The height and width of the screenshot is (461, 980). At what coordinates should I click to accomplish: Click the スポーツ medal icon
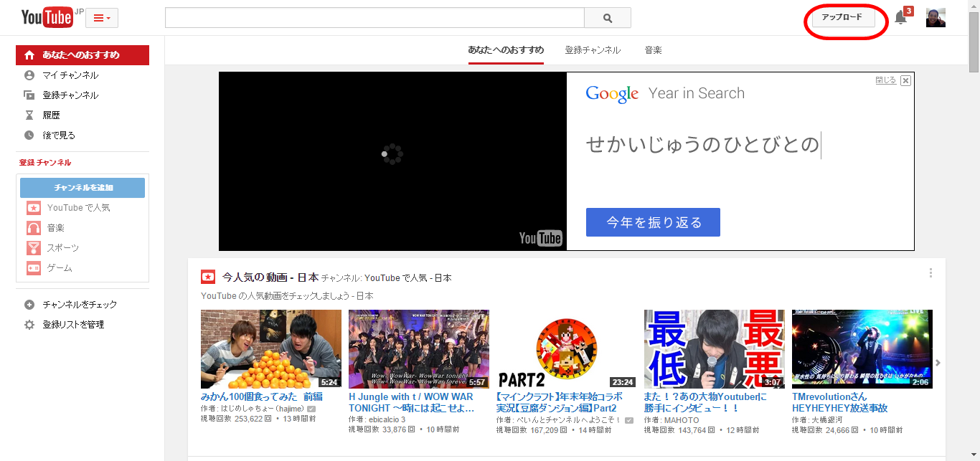tap(34, 248)
